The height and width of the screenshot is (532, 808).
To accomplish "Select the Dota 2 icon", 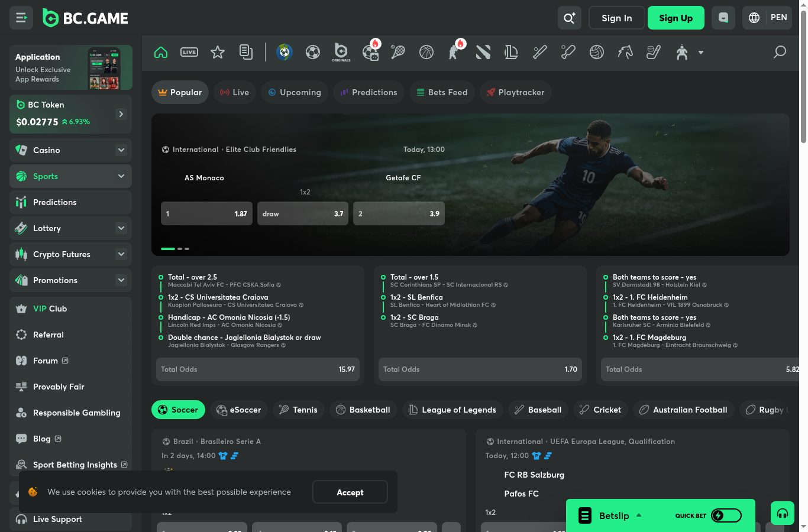I will click(x=483, y=52).
